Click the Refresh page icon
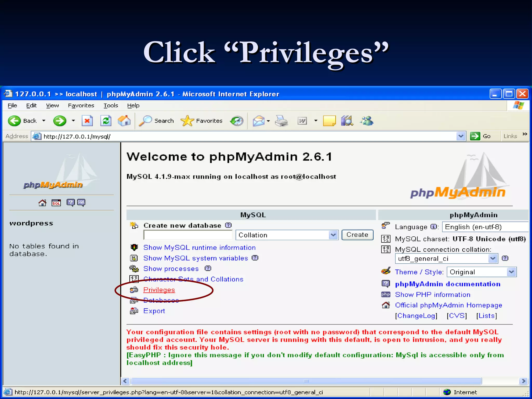 pos(106,121)
